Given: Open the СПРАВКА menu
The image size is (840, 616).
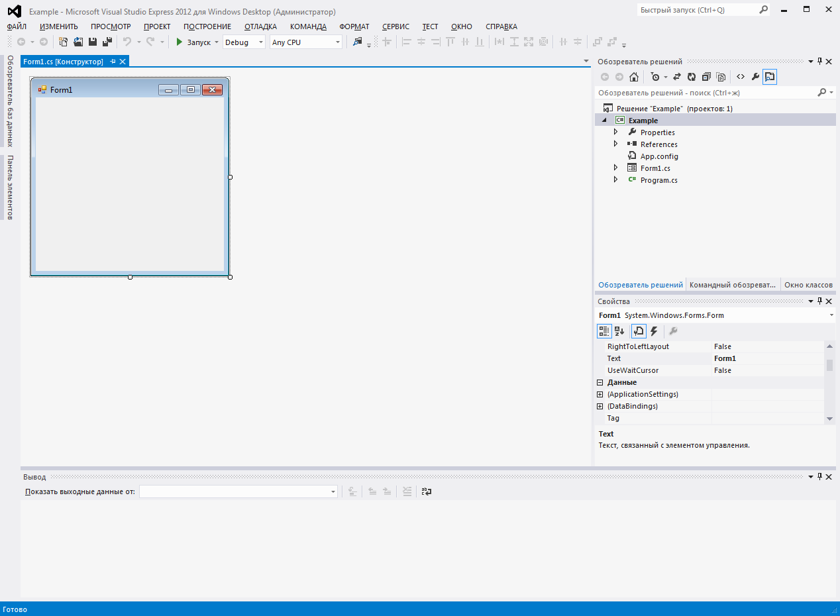Looking at the screenshot, I should (x=501, y=26).
